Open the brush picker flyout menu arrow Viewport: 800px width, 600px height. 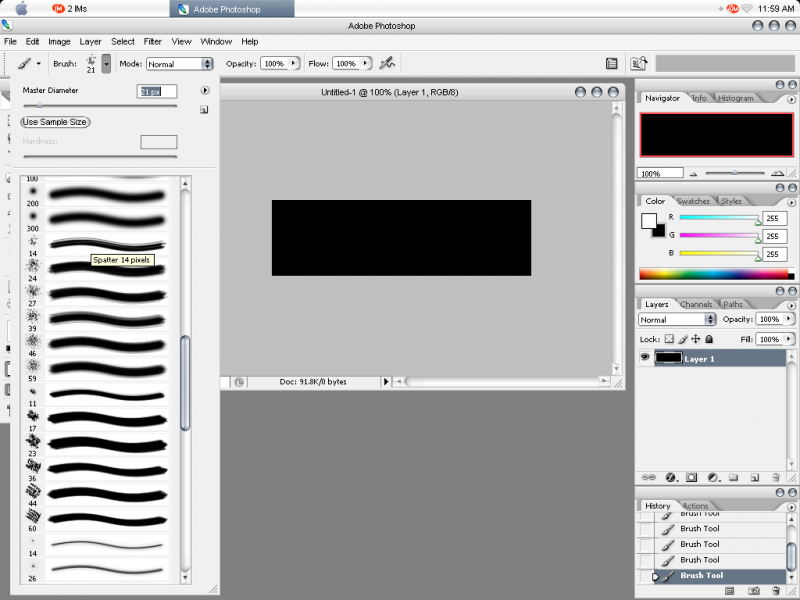205,90
